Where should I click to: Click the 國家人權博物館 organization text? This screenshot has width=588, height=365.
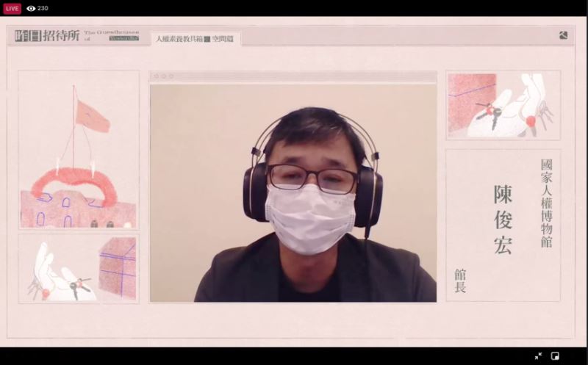[546, 203]
